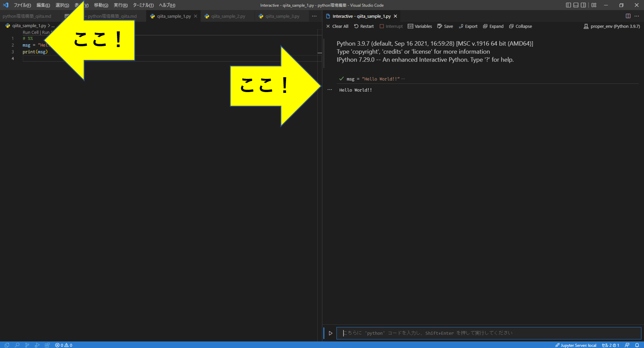Open the Search view icon
The height and width of the screenshot is (348, 644).
click(17, 345)
